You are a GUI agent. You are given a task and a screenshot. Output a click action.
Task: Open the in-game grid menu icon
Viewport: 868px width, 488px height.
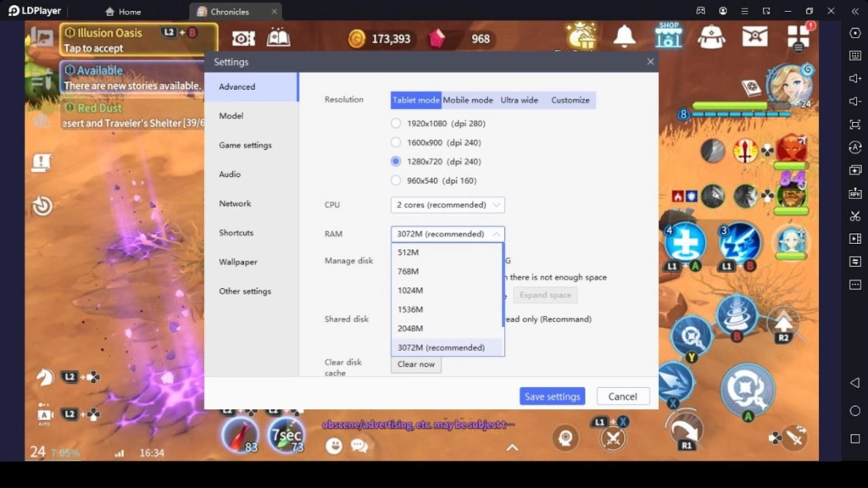point(798,36)
